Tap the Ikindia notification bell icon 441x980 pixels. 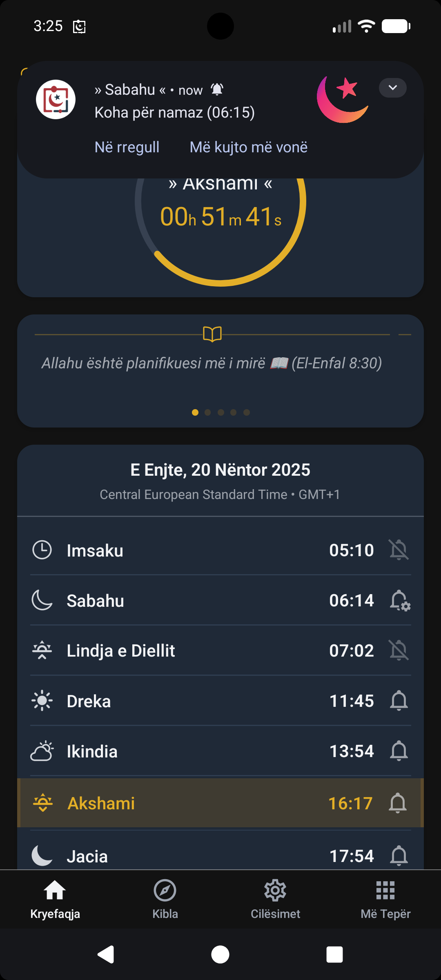point(399,751)
